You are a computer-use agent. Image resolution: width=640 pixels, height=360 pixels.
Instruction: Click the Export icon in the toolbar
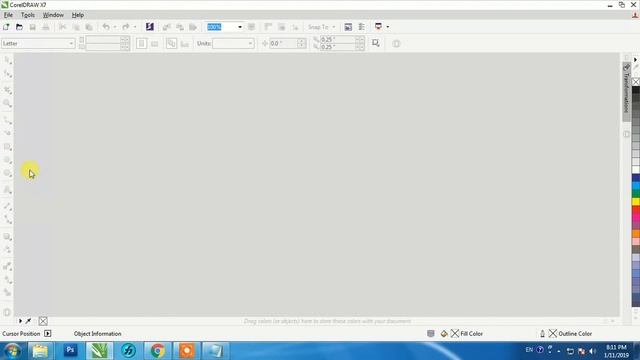(x=180, y=27)
